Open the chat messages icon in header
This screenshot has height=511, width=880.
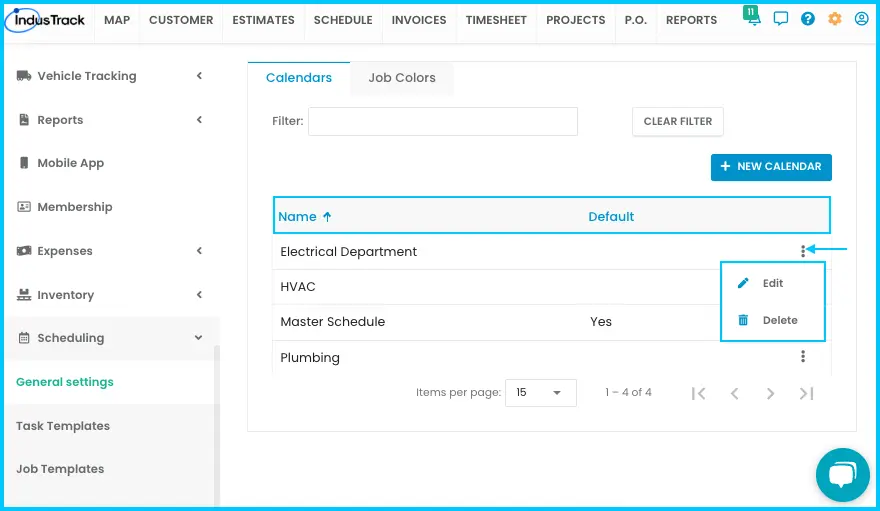coord(780,19)
